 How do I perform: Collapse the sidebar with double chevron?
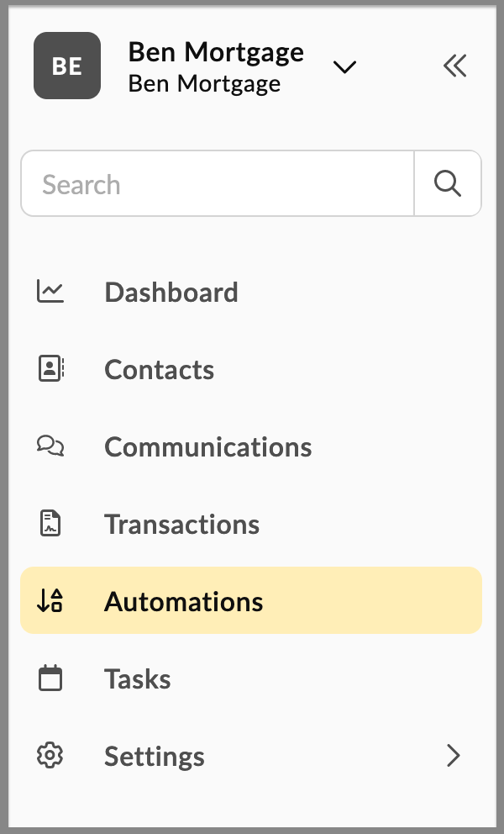[455, 66]
